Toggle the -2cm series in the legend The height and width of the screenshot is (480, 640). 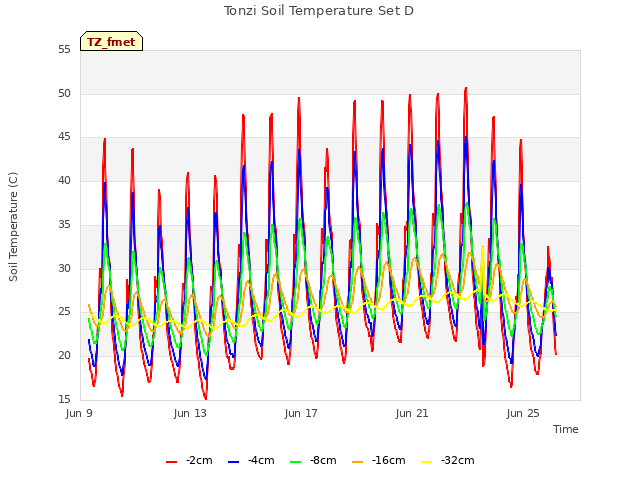click(189, 461)
